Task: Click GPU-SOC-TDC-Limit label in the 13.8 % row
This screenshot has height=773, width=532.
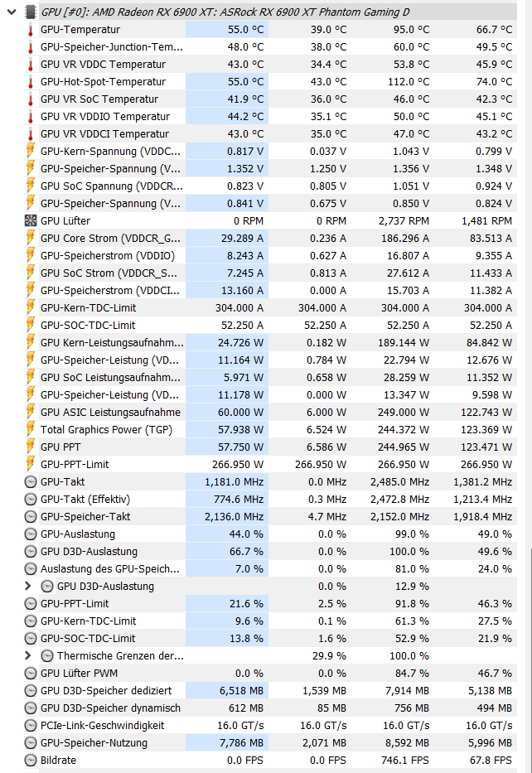Action: point(88,639)
